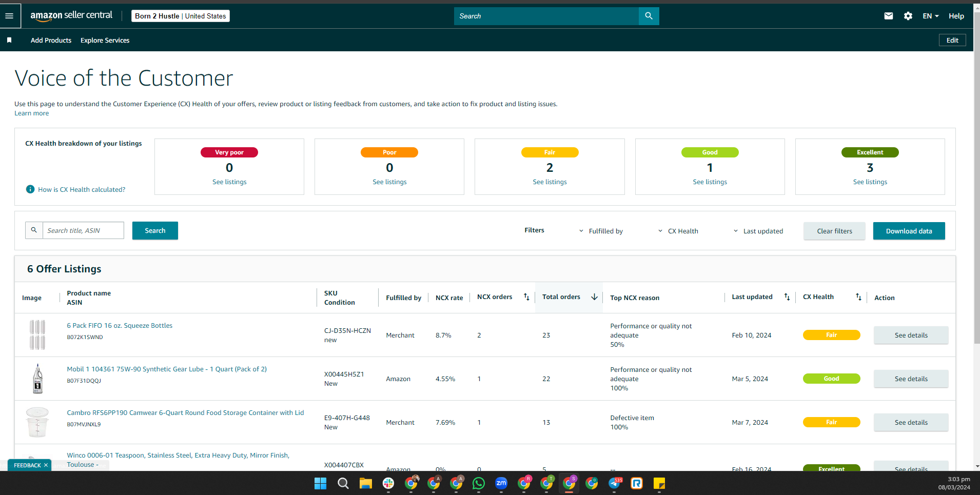Open the Help menu
This screenshot has height=495, width=980.
click(956, 16)
